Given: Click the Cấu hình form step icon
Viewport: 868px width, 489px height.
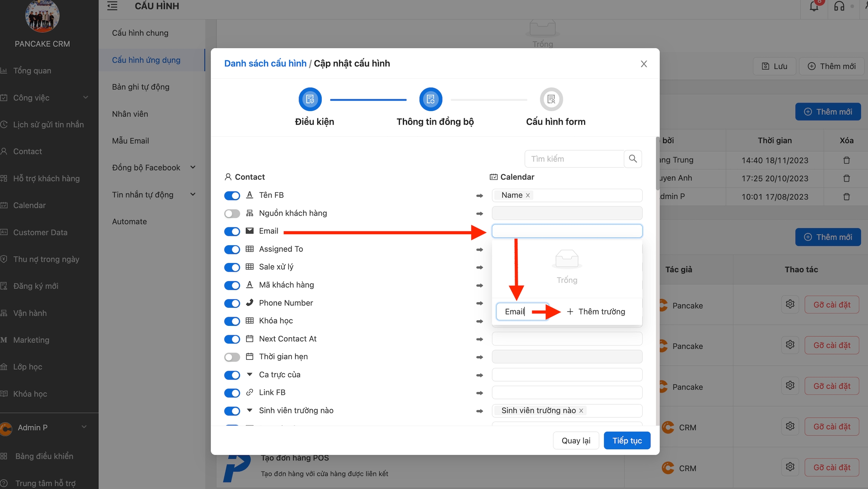Looking at the screenshot, I should (x=551, y=99).
